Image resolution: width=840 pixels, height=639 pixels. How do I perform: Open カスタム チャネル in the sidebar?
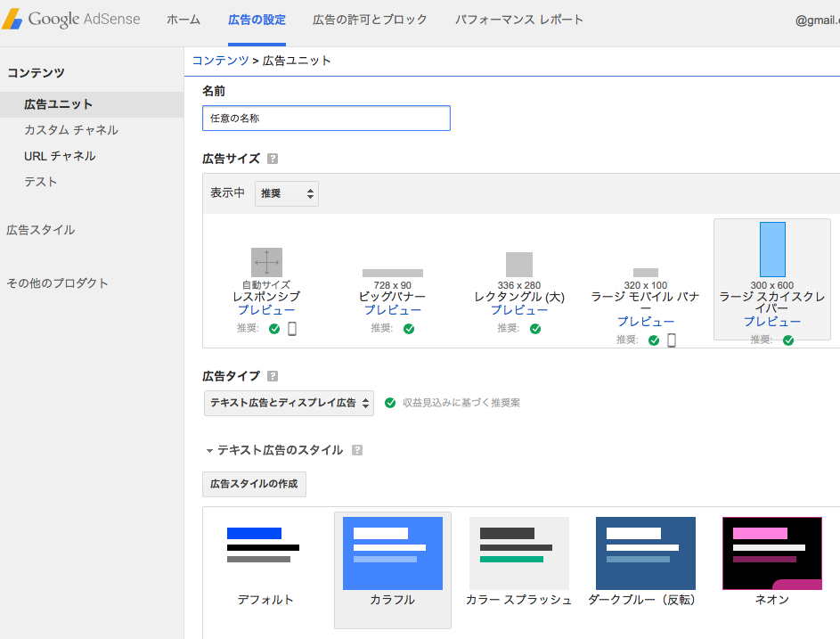click(x=70, y=130)
